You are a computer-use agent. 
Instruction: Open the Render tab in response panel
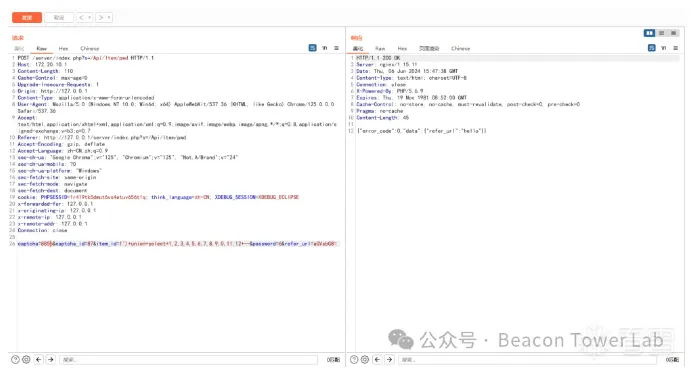tap(429, 48)
